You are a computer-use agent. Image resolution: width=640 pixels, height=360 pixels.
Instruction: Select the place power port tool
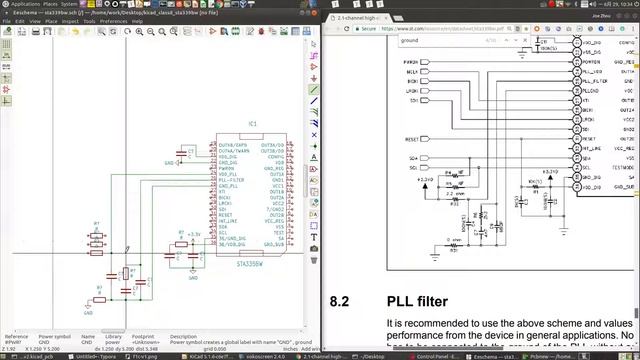click(x=313, y=78)
